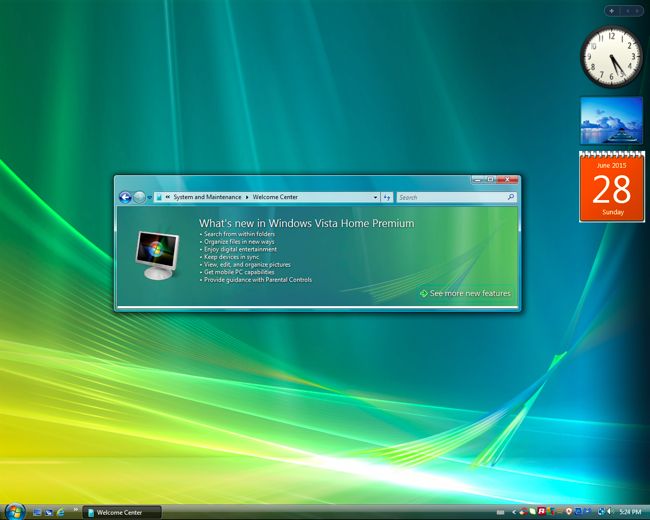Click the See more new features link
This screenshot has width=650, height=520.
470,294
